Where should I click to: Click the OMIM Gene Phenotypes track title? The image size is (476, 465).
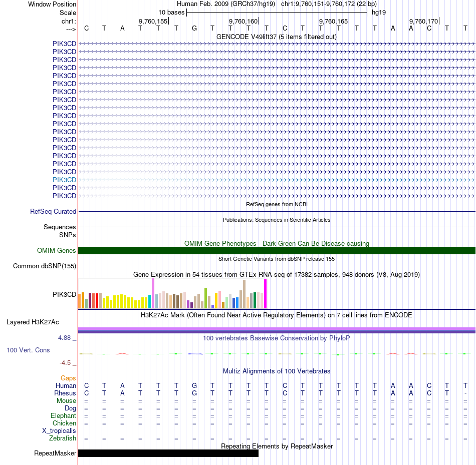click(x=277, y=243)
